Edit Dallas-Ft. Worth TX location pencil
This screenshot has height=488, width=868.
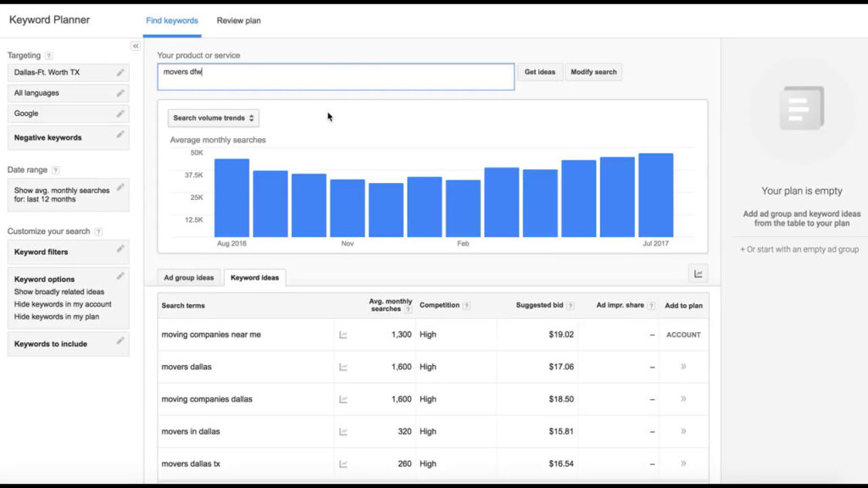click(120, 73)
